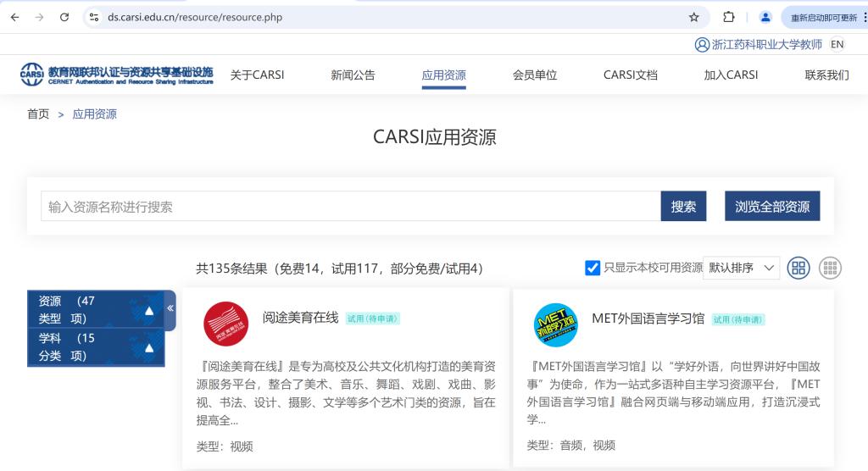Click the CARSI应用资源 page heading
868x471 pixels.
(x=434, y=136)
